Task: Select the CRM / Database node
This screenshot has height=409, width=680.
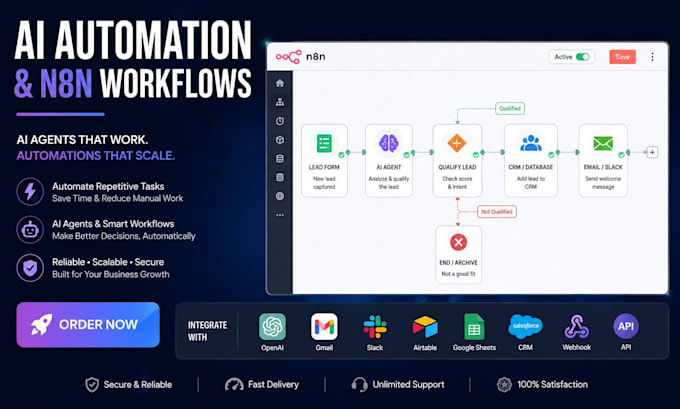Action: (531, 161)
